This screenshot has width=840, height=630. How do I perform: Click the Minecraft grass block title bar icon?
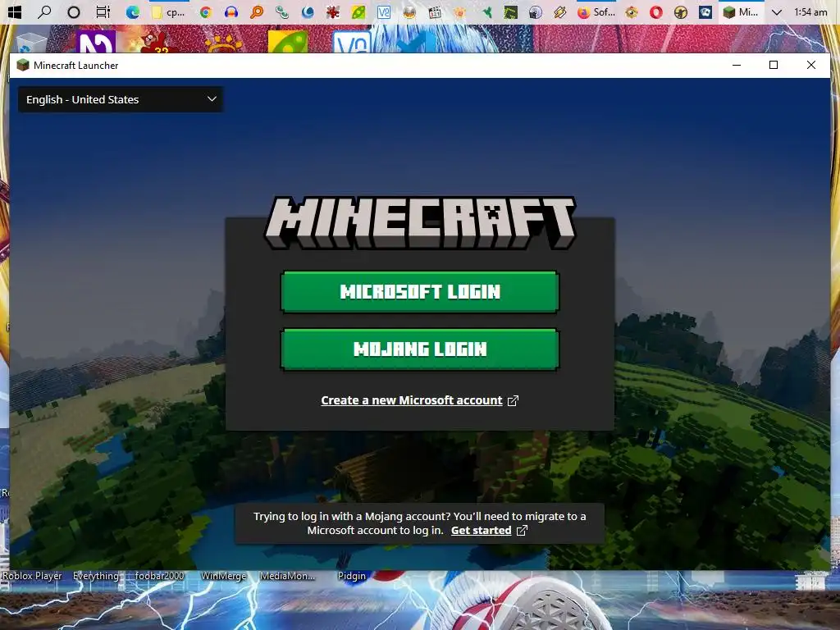(22, 66)
